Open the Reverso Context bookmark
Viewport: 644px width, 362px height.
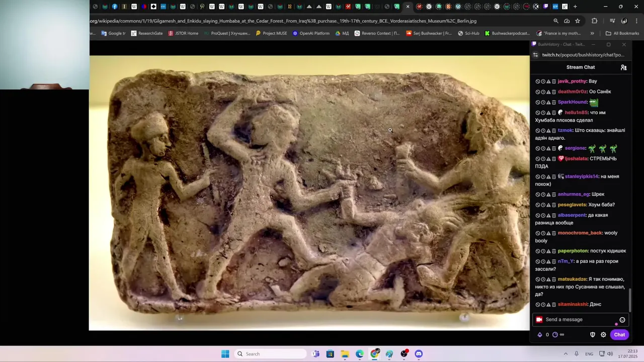coord(377,34)
